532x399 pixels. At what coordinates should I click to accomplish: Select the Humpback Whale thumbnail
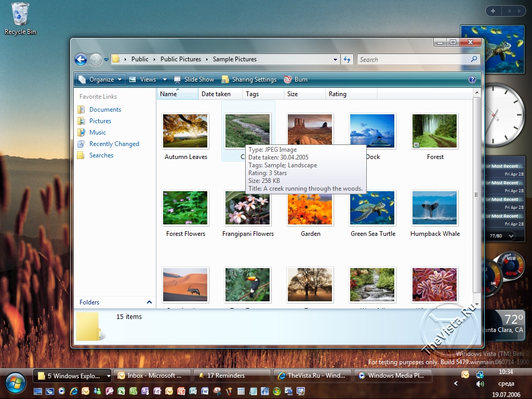[435, 208]
